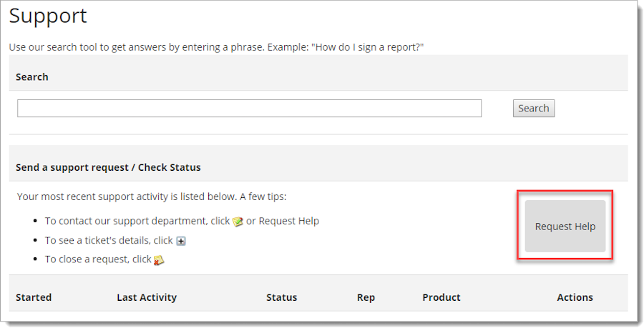
Task: Click the plus ticket details icon
Action: click(x=181, y=241)
